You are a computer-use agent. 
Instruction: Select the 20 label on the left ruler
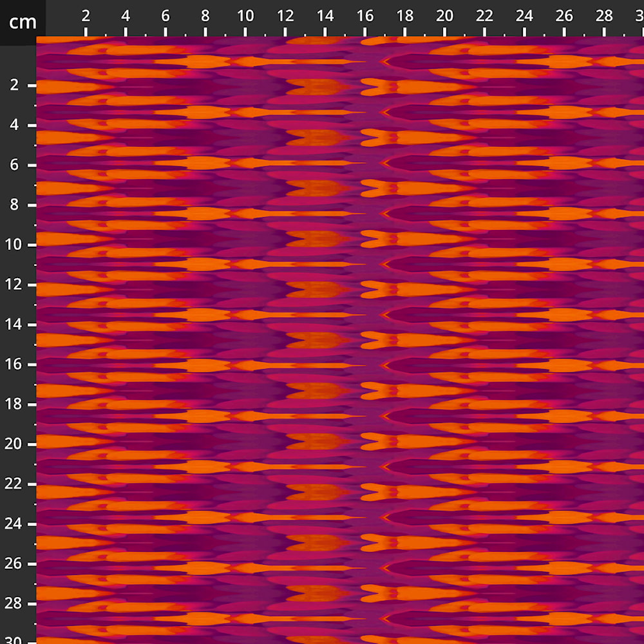(14, 444)
